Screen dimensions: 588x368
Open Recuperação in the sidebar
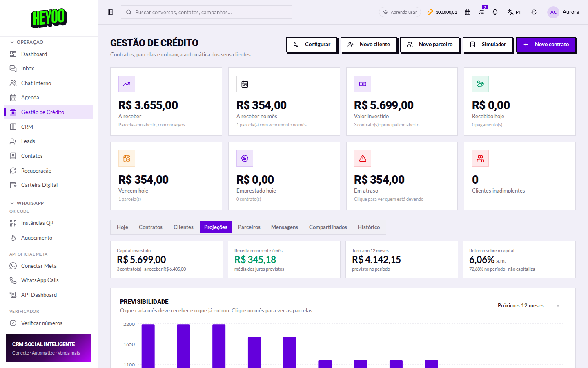point(49,171)
